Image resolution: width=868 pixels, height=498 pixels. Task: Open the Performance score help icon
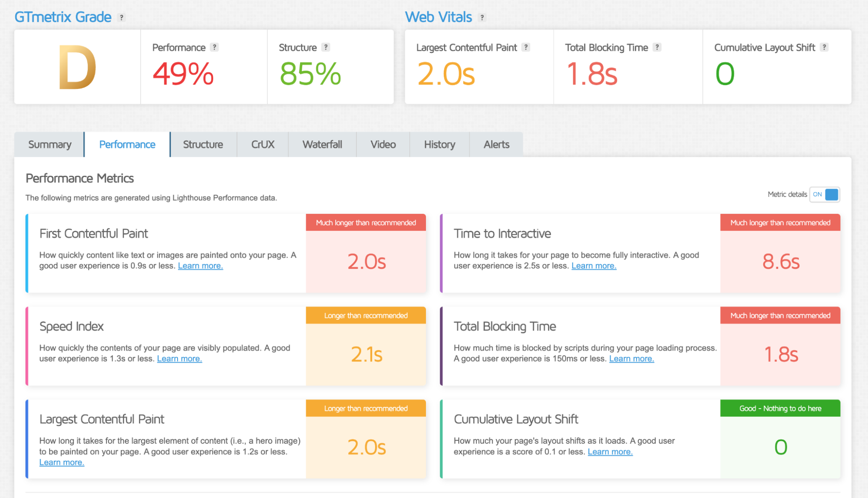coord(215,47)
